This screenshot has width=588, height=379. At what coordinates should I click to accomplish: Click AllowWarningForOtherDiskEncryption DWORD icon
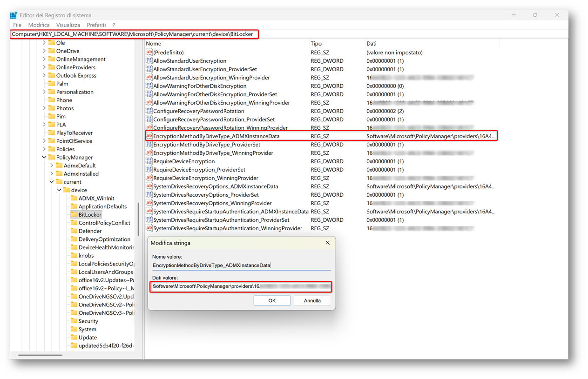coord(149,86)
